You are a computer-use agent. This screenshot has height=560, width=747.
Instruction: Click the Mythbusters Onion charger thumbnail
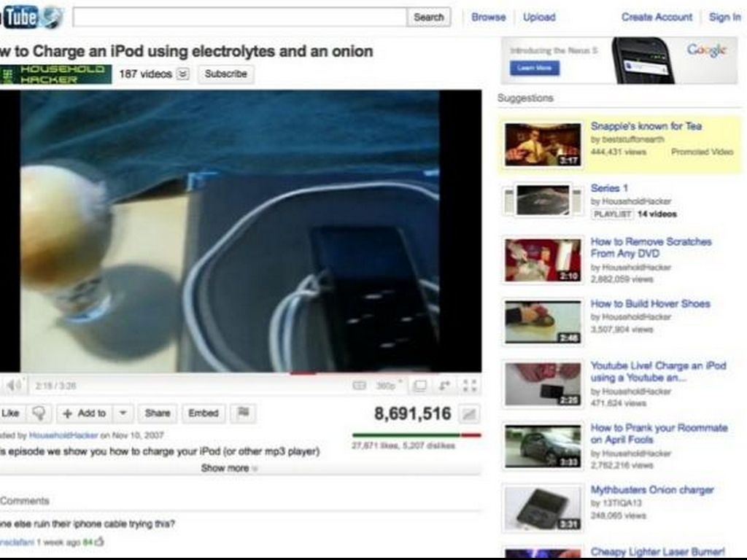coord(543,508)
